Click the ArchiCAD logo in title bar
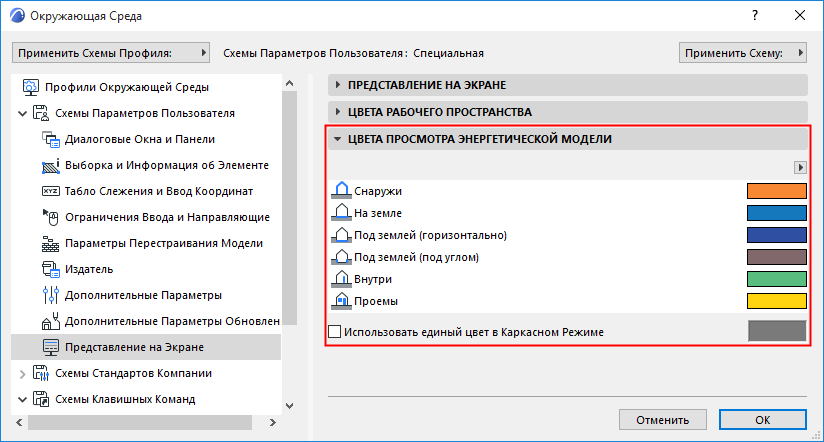Image resolution: width=824 pixels, height=442 pixels. pyautogui.click(x=17, y=15)
